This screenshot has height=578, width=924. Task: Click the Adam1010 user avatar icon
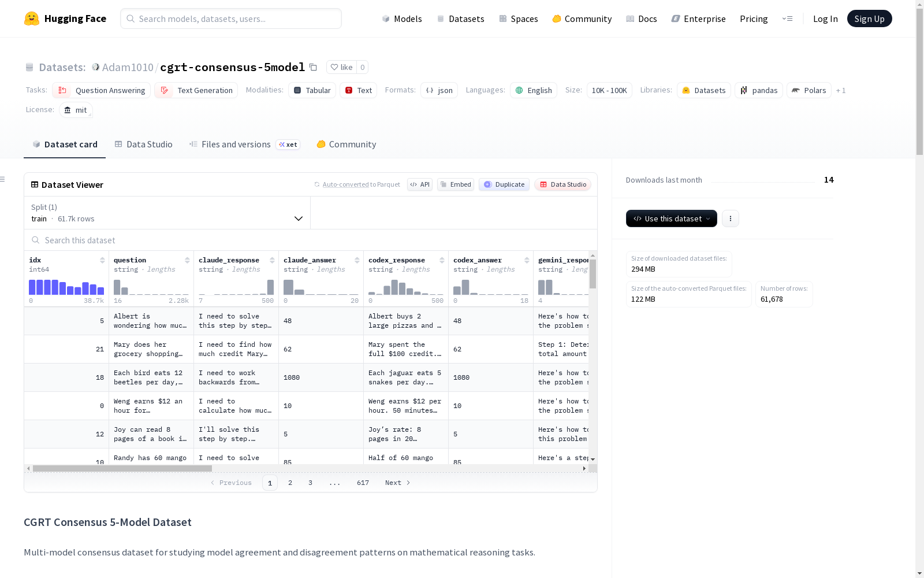[x=96, y=67]
